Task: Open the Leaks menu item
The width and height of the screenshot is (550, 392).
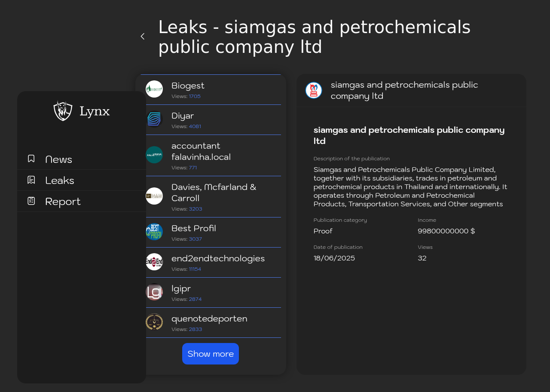Action: coord(82,180)
